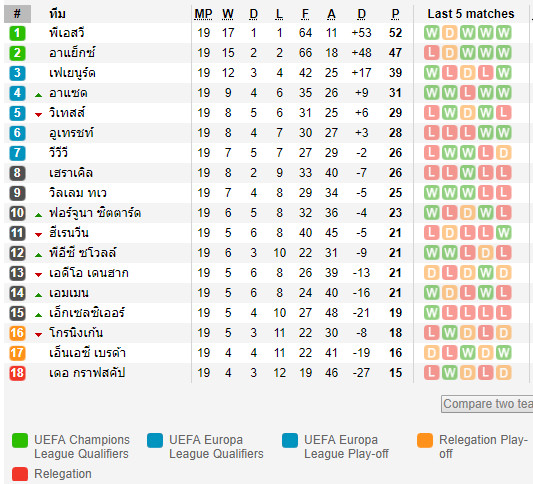The width and height of the screenshot is (533, 484).
Task: Click the Compare two teams button
Action: pos(487,404)
